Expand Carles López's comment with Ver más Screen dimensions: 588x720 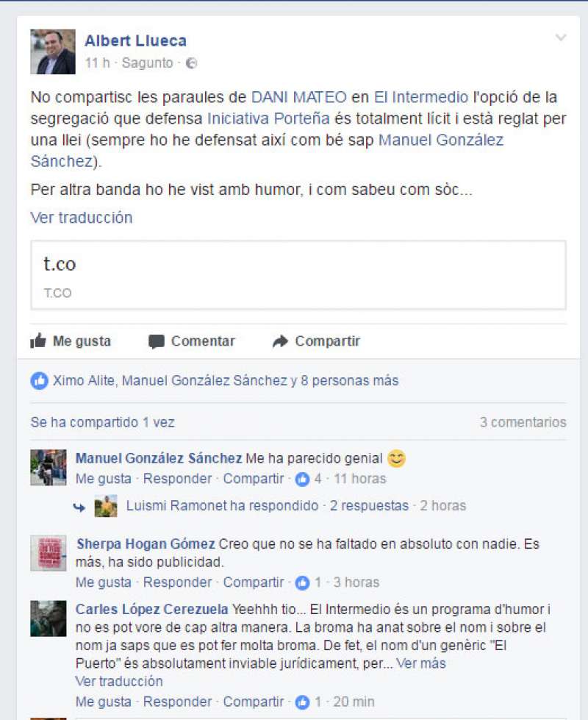coord(421,663)
